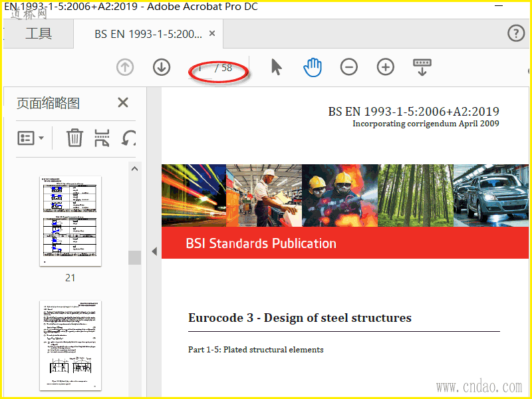Open the 工具 tab
The image size is (532, 399).
point(39,34)
